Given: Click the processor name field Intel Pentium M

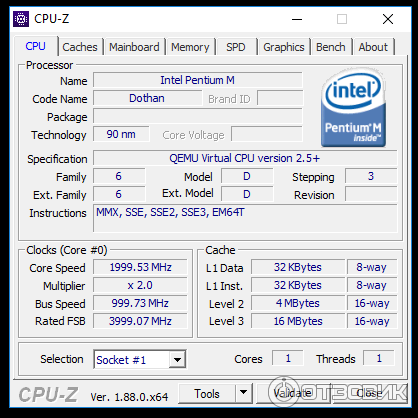Looking at the screenshot, I should (x=198, y=80).
